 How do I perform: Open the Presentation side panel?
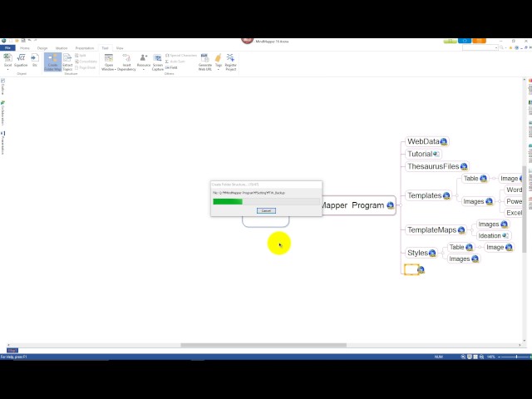[2, 143]
